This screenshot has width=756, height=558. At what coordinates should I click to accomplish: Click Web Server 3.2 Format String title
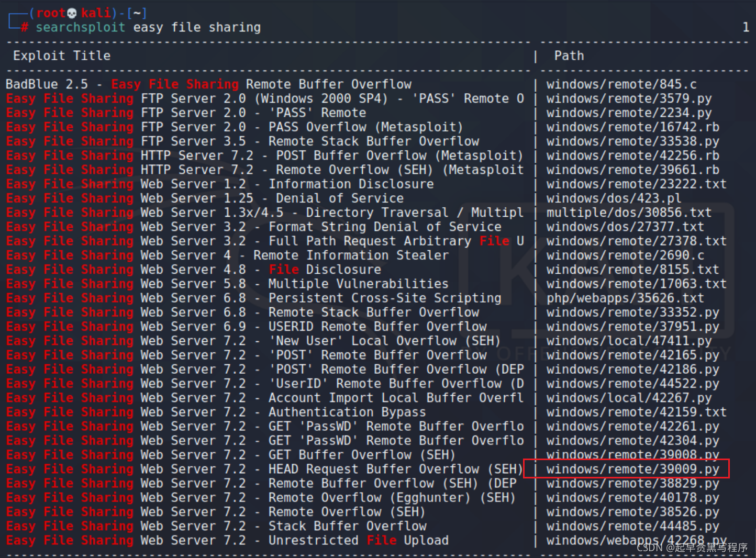coord(253,227)
